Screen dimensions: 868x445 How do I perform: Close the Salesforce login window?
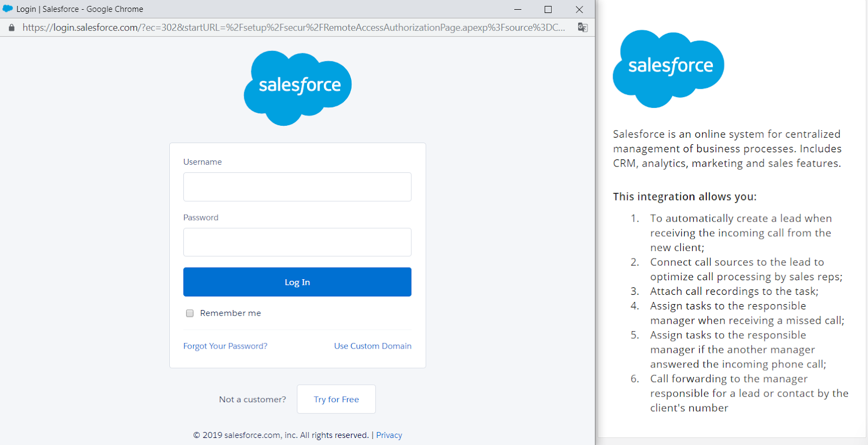[x=579, y=9]
